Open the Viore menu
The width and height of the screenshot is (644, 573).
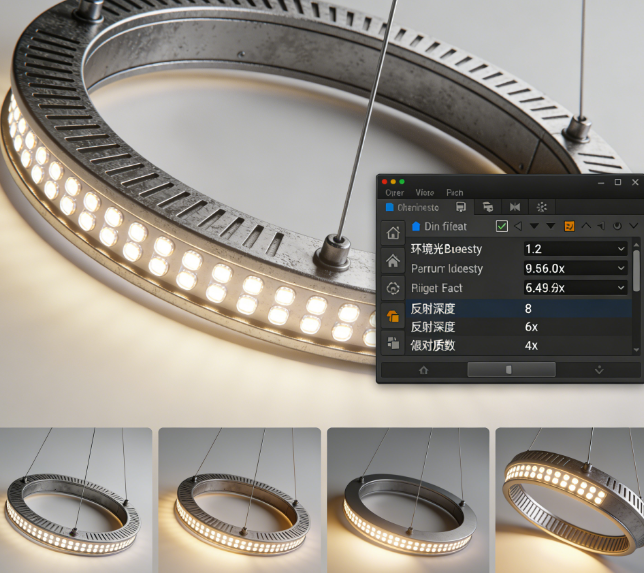(x=425, y=192)
